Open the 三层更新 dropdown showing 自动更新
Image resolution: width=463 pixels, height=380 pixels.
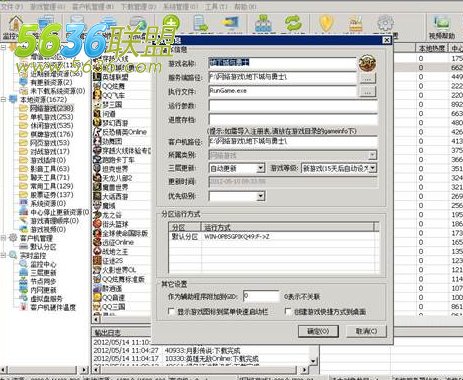pyautogui.click(x=261, y=168)
